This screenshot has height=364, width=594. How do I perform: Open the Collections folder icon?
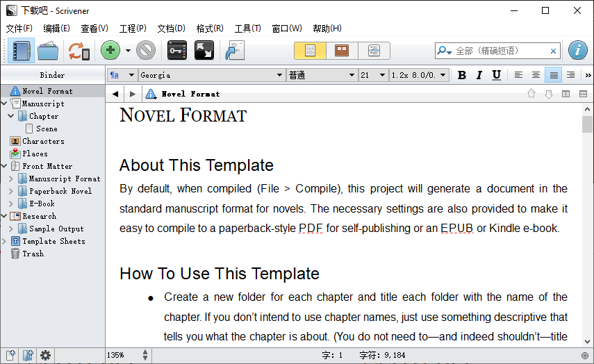click(x=48, y=51)
